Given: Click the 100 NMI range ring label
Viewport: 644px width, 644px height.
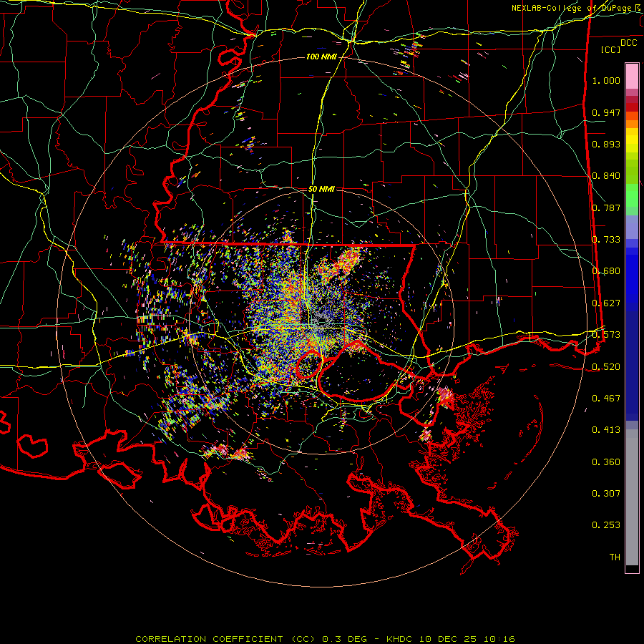Looking at the screenshot, I should [x=321, y=57].
